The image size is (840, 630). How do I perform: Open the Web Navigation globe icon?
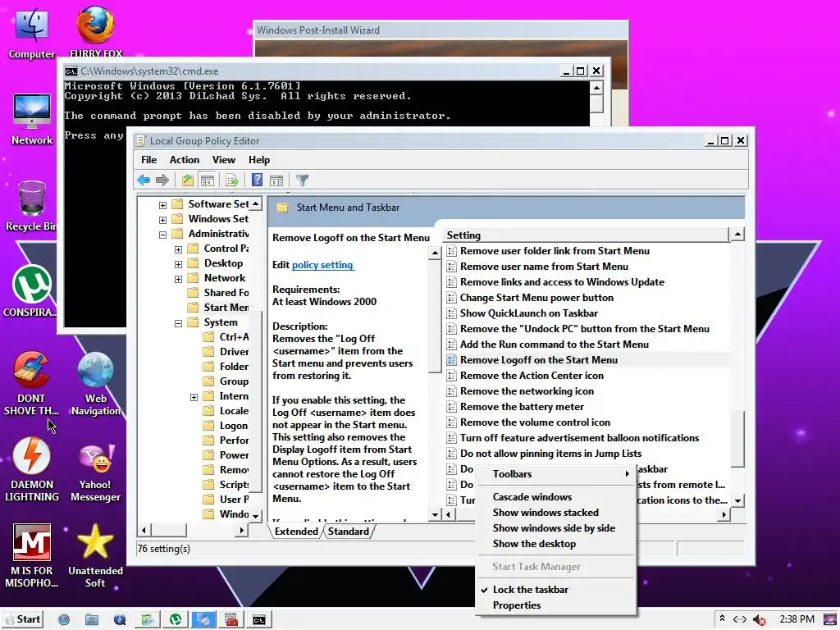[x=95, y=384]
